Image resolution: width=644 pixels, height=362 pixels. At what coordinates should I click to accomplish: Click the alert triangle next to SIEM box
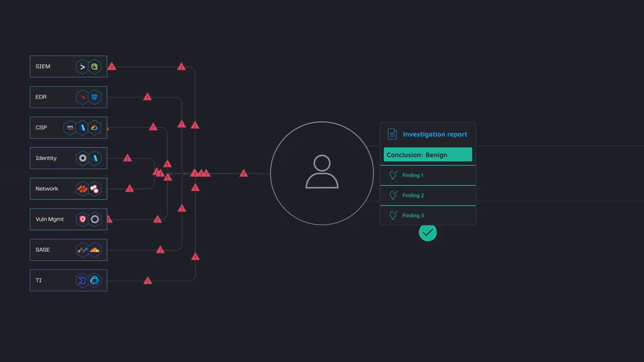coord(112,66)
